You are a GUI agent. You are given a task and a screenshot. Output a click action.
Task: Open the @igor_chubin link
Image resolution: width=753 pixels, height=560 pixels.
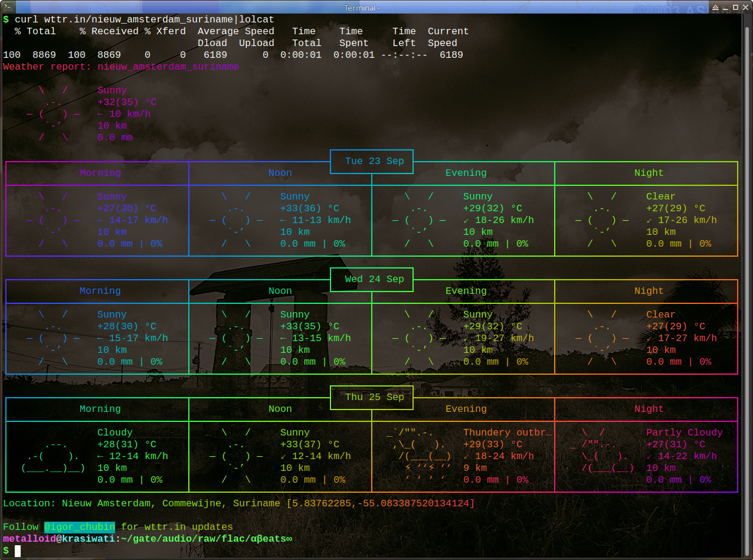pos(80,527)
